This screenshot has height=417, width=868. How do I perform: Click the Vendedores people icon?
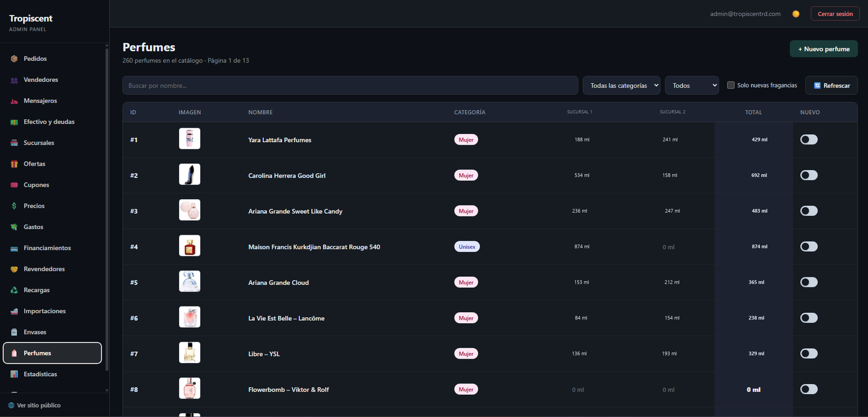[x=14, y=80]
